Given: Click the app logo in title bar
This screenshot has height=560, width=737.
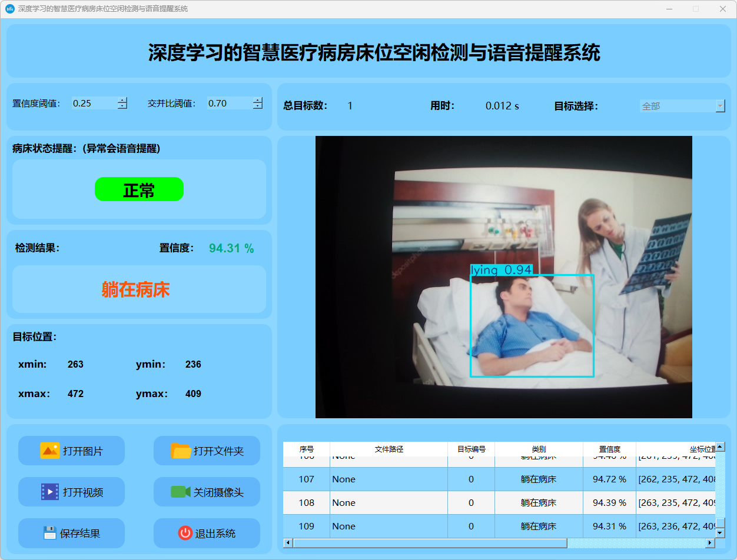Looking at the screenshot, I should click(x=9, y=9).
